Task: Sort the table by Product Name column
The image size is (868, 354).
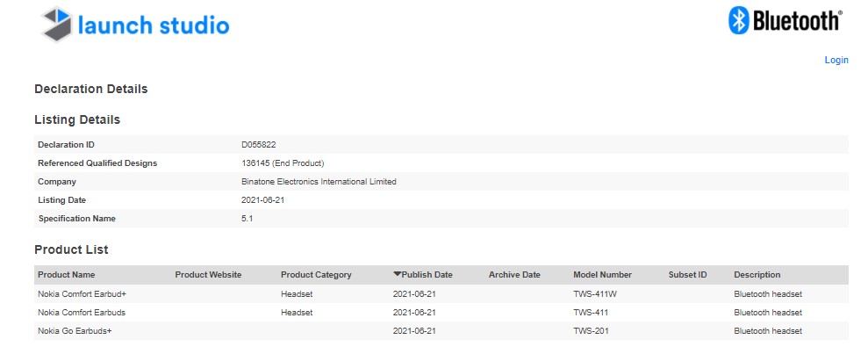Action: pos(67,275)
